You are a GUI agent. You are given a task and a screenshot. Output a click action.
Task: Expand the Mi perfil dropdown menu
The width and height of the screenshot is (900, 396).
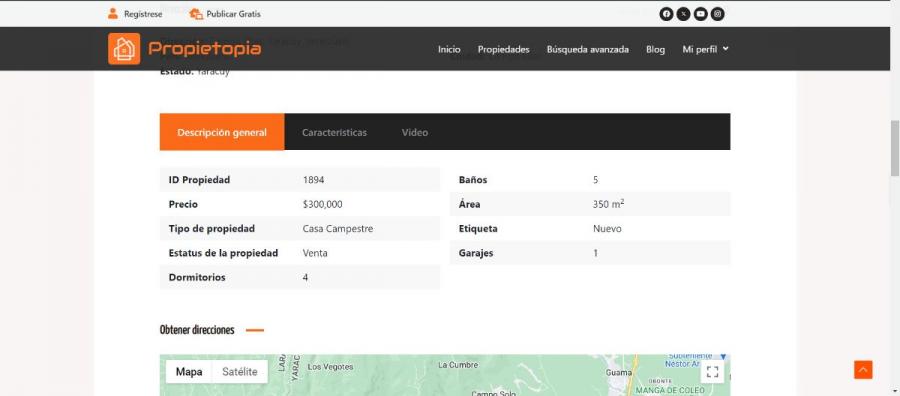(x=705, y=49)
